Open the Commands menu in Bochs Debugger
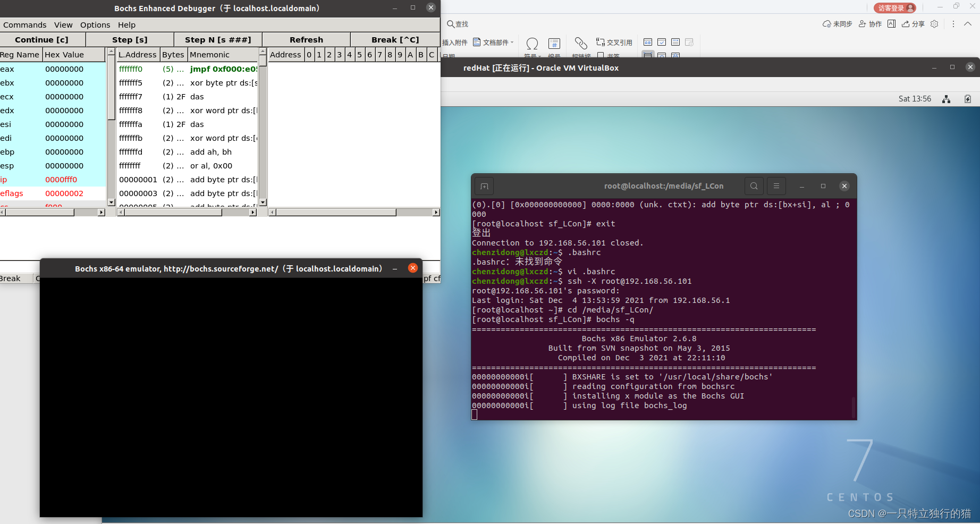The width and height of the screenshot is (980, 524). click(x=25, y=25)
